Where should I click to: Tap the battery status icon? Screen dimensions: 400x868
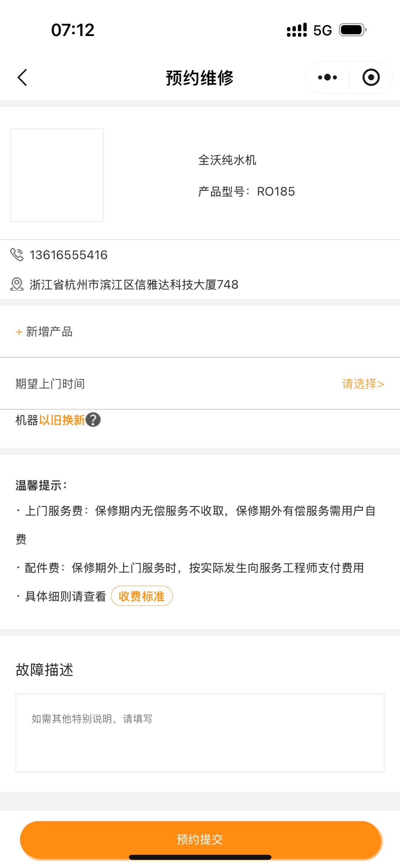point(353,30)
